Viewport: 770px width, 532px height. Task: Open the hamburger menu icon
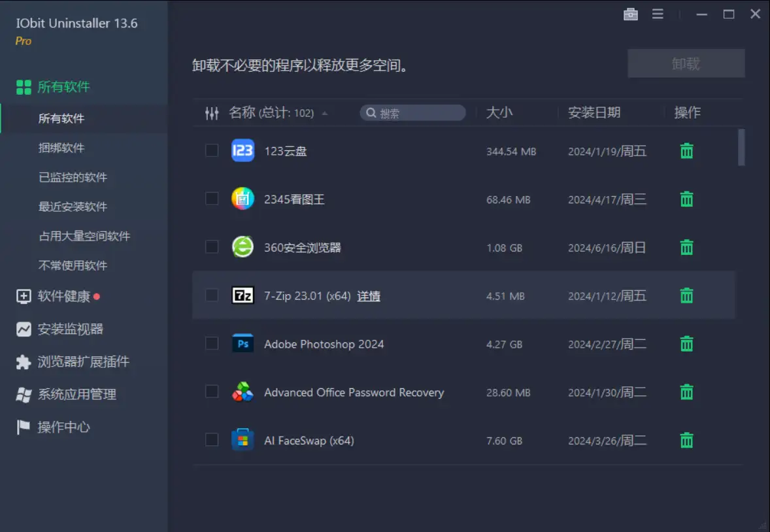658,14
